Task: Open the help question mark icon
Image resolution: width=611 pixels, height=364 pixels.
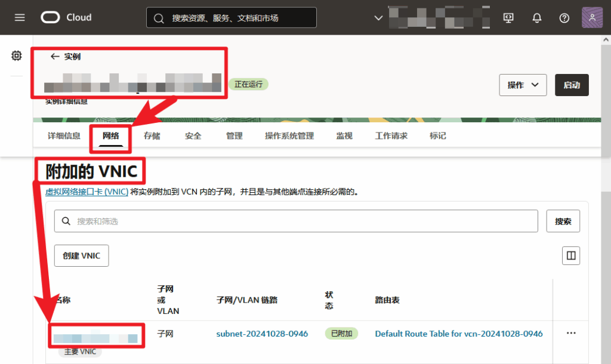Action: click(x=564, y=18)
